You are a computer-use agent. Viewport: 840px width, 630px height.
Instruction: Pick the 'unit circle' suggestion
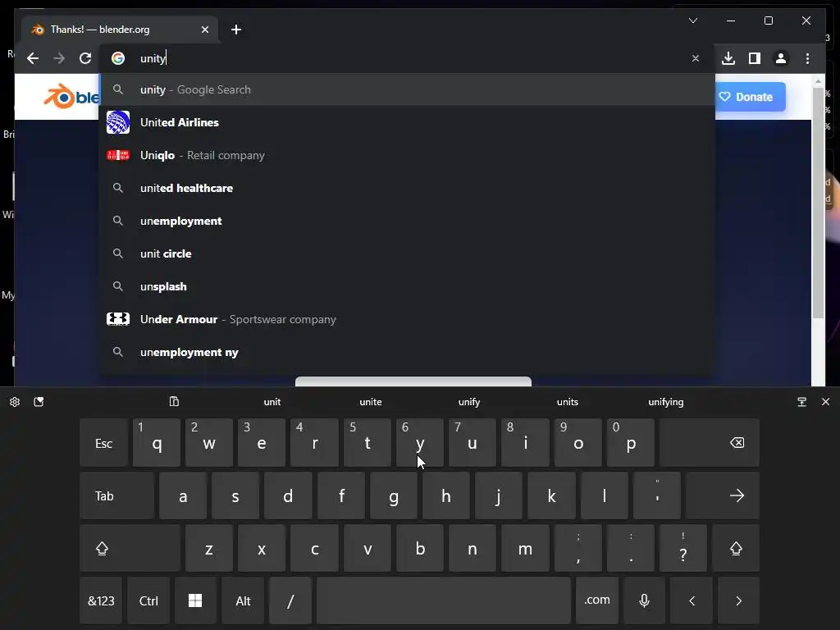(x=407, y=253)
